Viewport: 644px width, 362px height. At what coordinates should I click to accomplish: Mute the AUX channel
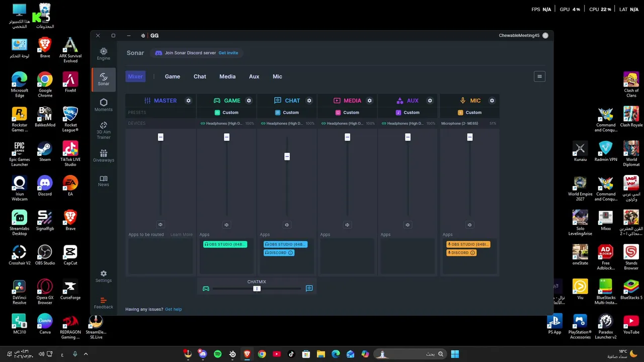click(408, 225)
